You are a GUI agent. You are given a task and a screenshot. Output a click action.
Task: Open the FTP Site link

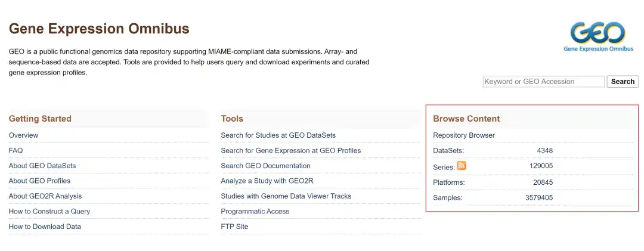pos(234,227)
